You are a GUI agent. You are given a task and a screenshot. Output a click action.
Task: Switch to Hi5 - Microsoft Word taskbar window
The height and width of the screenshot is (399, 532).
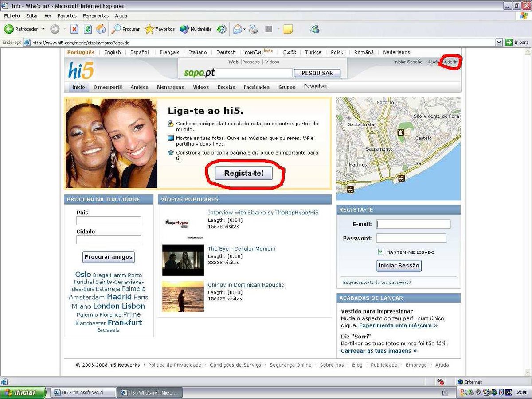pos(83,392)
